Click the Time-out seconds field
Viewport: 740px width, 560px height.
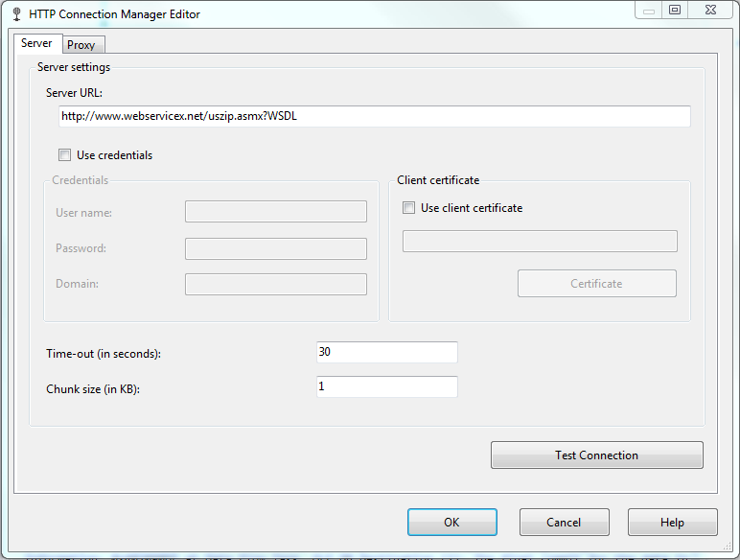coord(387,352)
